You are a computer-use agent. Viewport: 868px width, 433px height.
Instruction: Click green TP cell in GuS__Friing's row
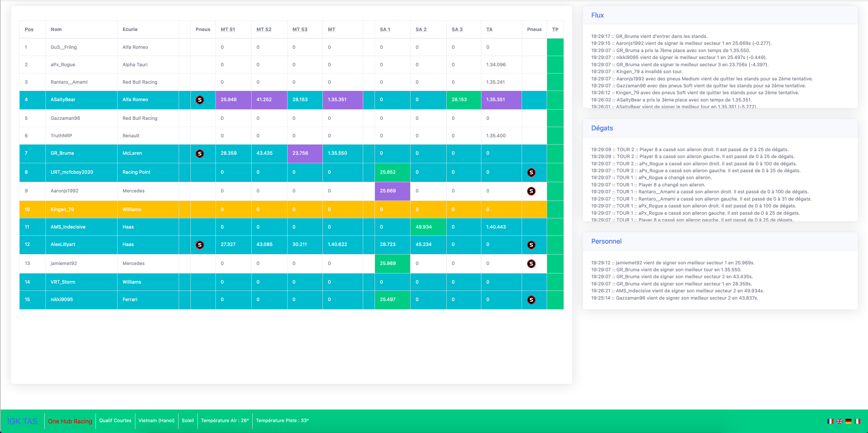click(555, 47)
